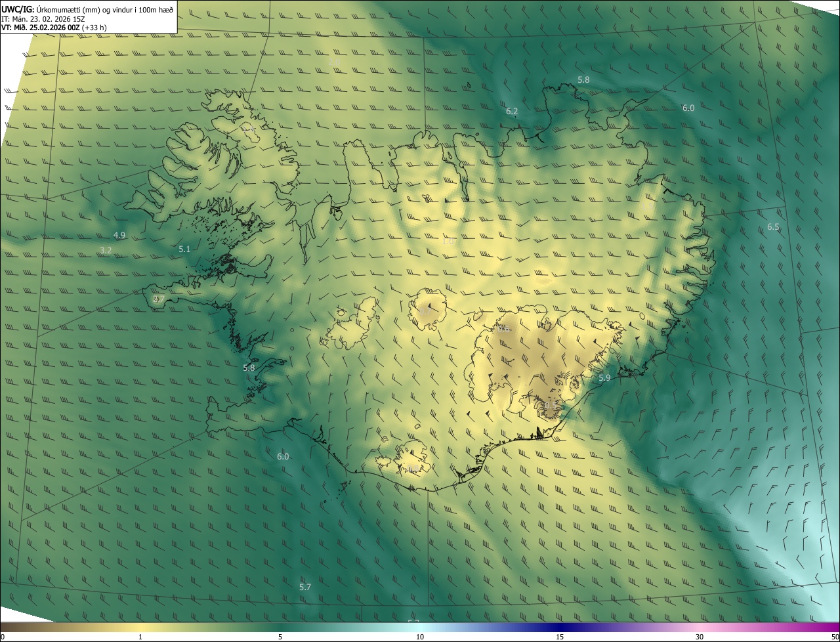Image resolution: width=840 pixels, height=642 pixels.
Task: Click the 30 tick label on the color scale
Action: pyautogui.click(x=700, y=637)
